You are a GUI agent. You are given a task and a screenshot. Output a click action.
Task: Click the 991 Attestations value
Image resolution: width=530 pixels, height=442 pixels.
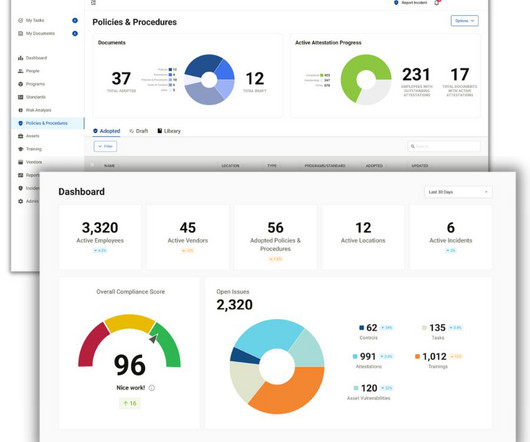368,357
